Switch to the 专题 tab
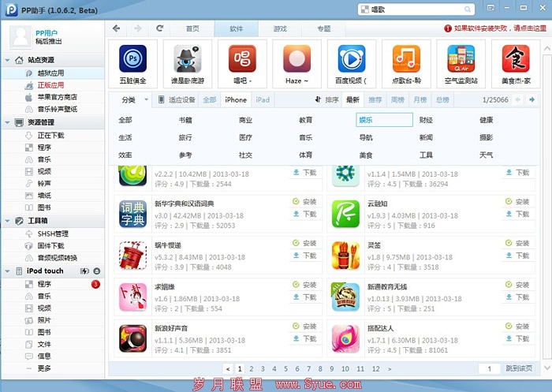Screen dimensions: 552x392 coord(323,28)
